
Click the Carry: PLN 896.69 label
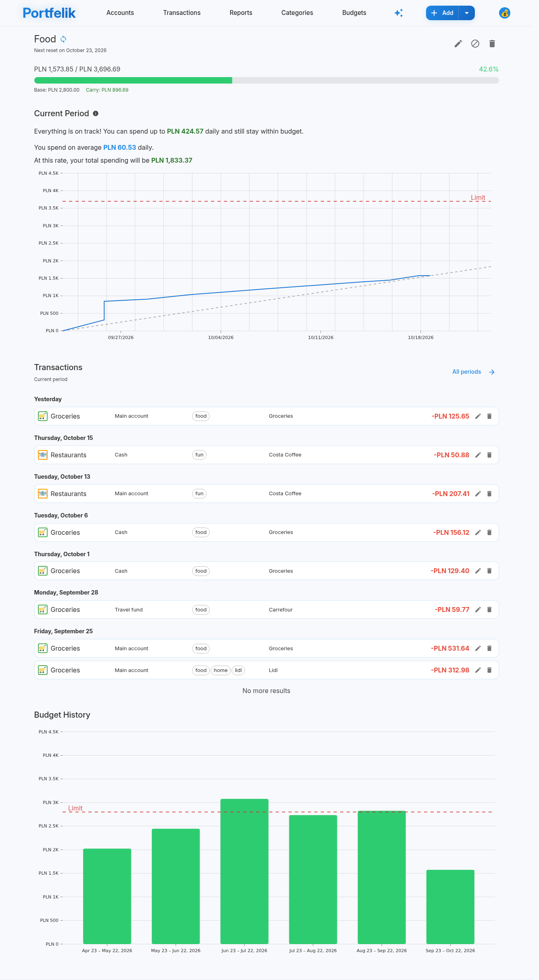point(107,90)
